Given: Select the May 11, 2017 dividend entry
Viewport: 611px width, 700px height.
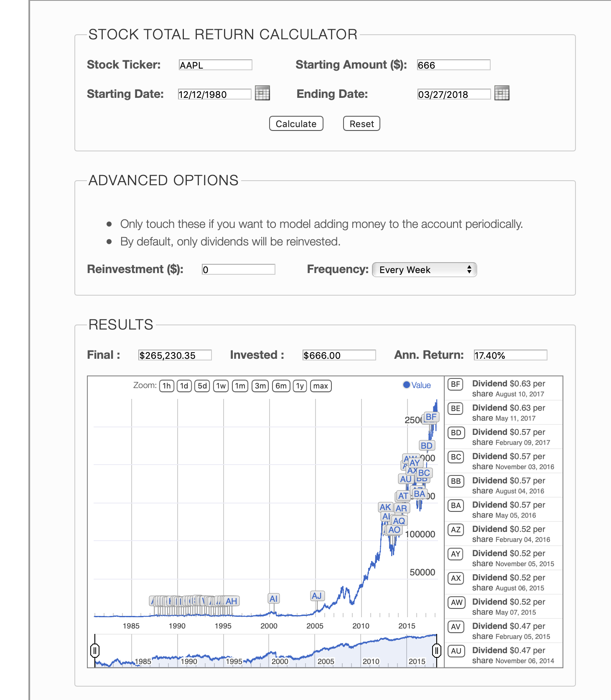Looking at the screenshot, I should point(503,413).
